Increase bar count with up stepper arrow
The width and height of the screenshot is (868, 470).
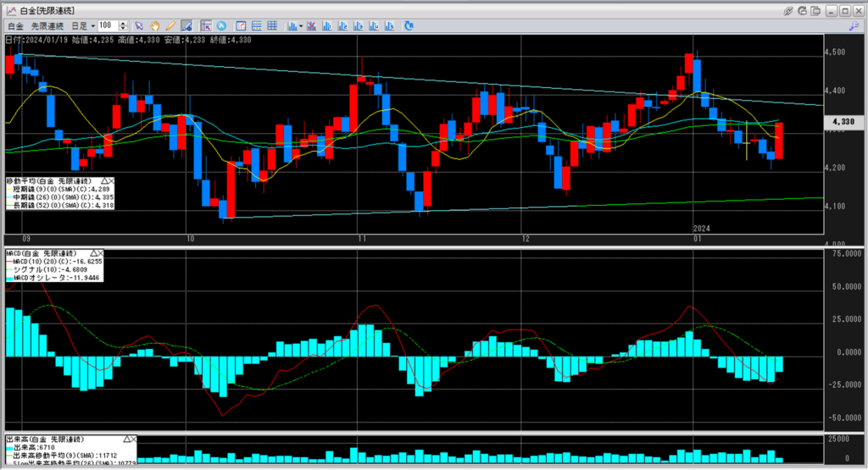coord(123,23)
